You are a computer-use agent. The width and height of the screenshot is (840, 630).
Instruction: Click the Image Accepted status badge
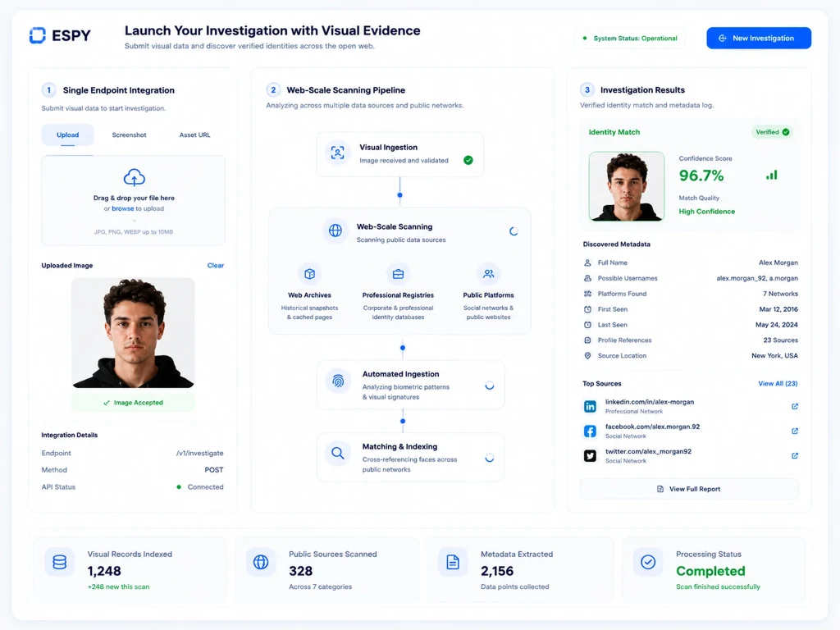(134, 402)
